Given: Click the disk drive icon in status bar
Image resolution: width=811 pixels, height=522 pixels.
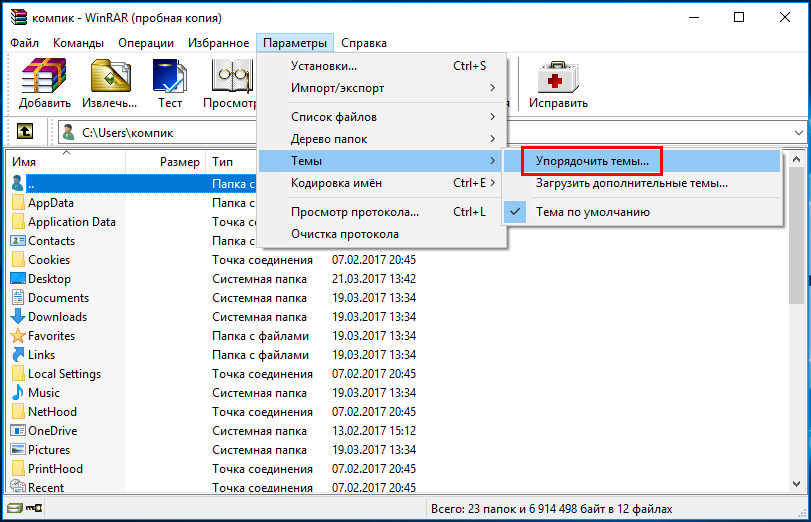Looking at the screenshot, I should [x=15, y=509].
